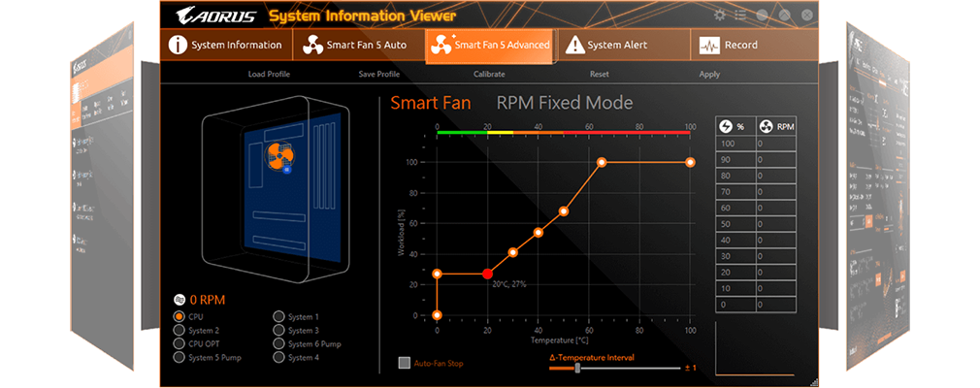This screenshot has height=388, width=980.
Task: Click Load Profile
Action: [x=269, y=74]
